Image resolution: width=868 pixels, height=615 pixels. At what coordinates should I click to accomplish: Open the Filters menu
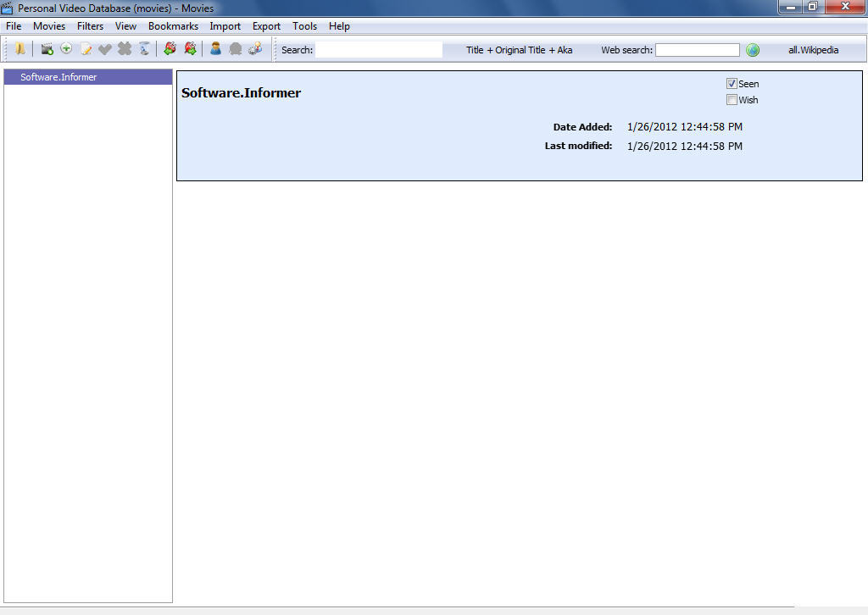[90, 25]
